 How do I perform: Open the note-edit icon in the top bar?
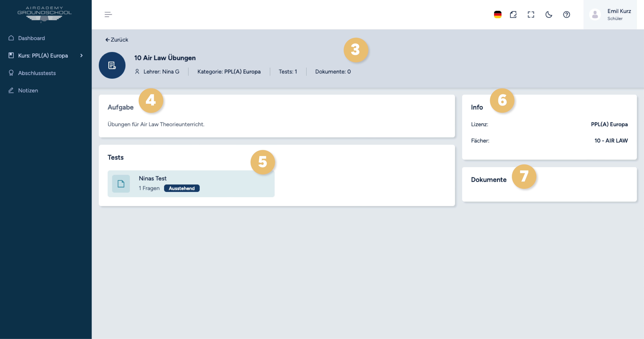(513, 14)
